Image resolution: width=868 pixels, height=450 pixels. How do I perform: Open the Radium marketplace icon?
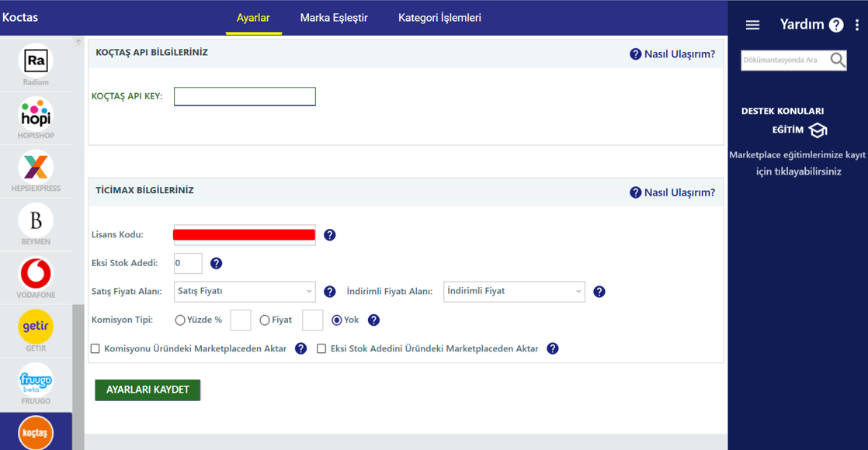pos(36,61)
